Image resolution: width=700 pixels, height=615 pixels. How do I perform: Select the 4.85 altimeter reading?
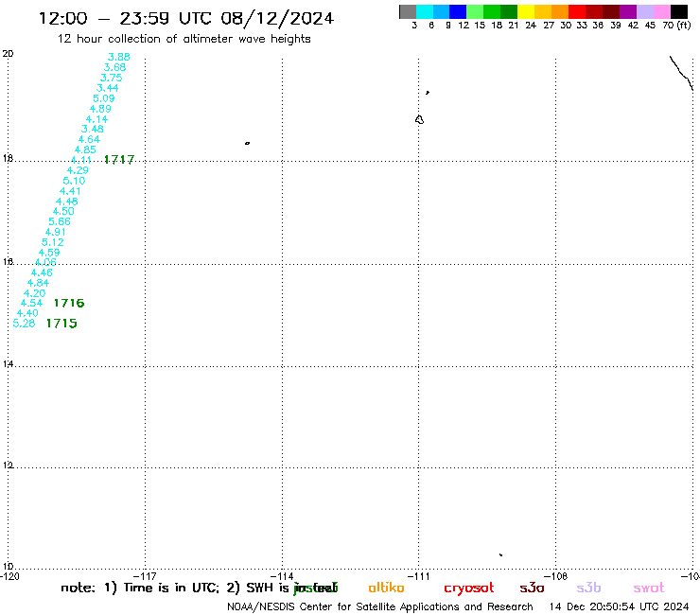coord(85,150)
